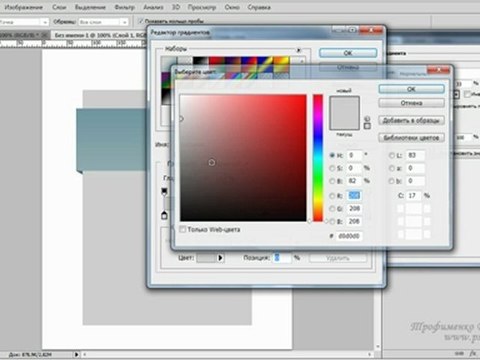The height and width of the screenshot is (360, 480).
Task: Click the Цвет swatch in gradient editor
Action: click(206, 258)
